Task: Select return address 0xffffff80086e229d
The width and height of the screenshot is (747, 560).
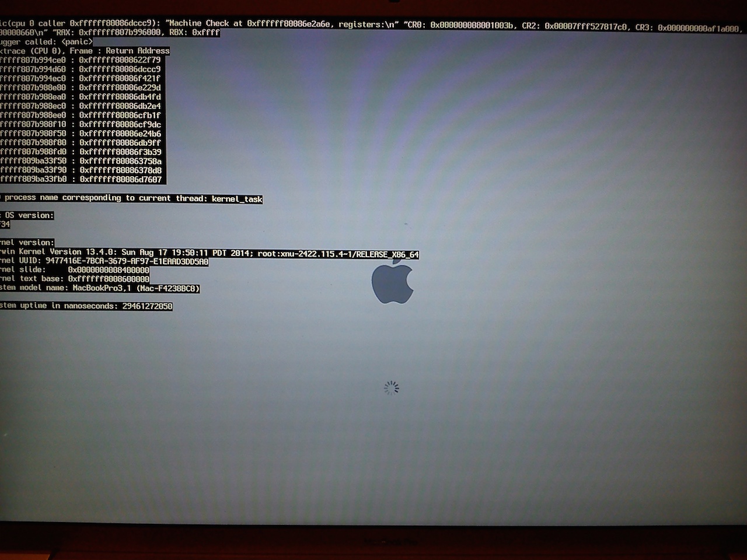Action: (x=120, y=88)
